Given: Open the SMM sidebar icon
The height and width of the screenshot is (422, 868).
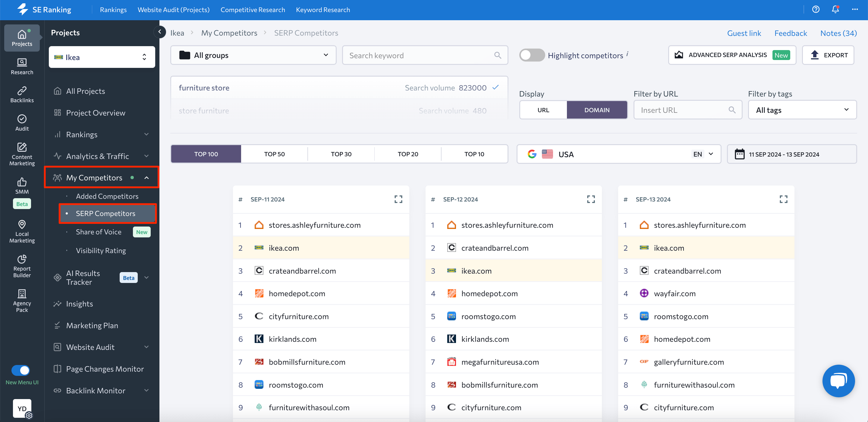Looking at the screenshot, I should coord(22,186).
